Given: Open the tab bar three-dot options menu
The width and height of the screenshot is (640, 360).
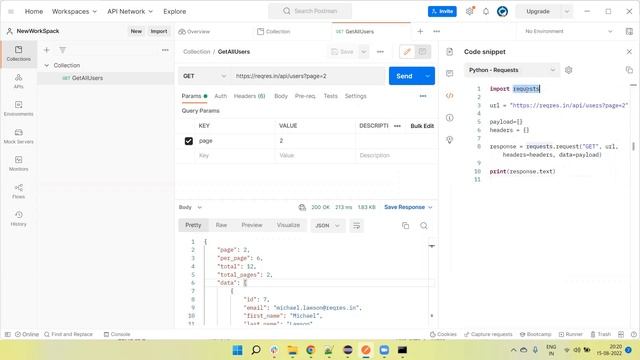Looking at the screenshot, I should click(436, 31).
